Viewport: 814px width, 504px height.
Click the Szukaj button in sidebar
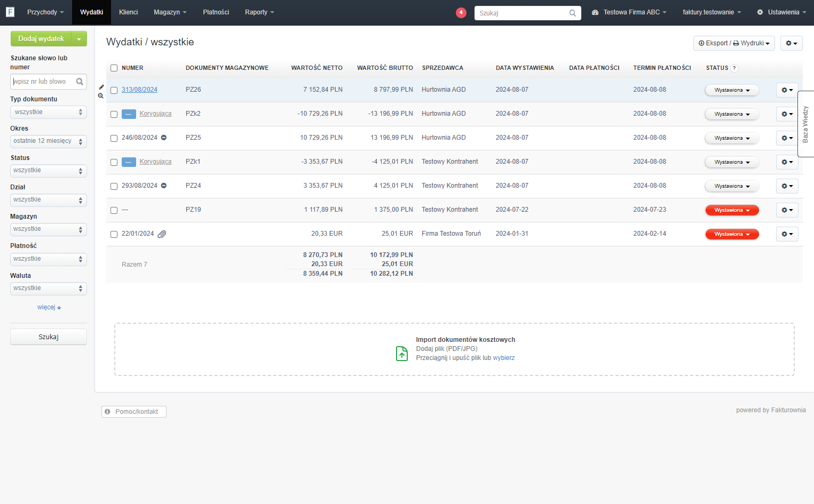[x=49, y=337]
